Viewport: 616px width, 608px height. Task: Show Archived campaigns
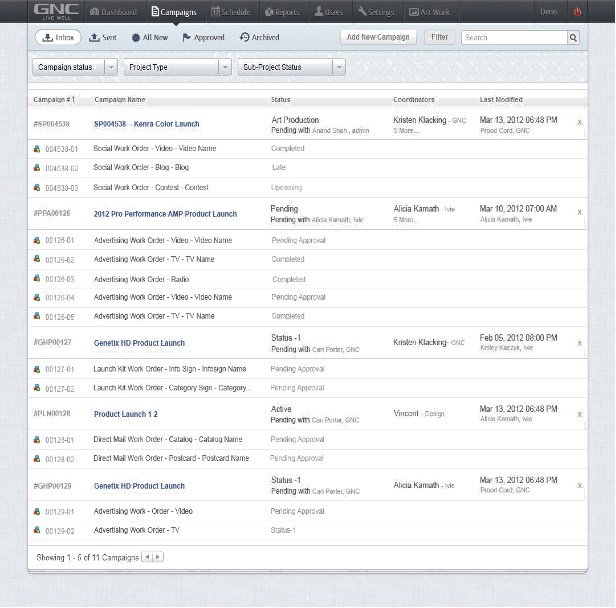coord(260,37)
